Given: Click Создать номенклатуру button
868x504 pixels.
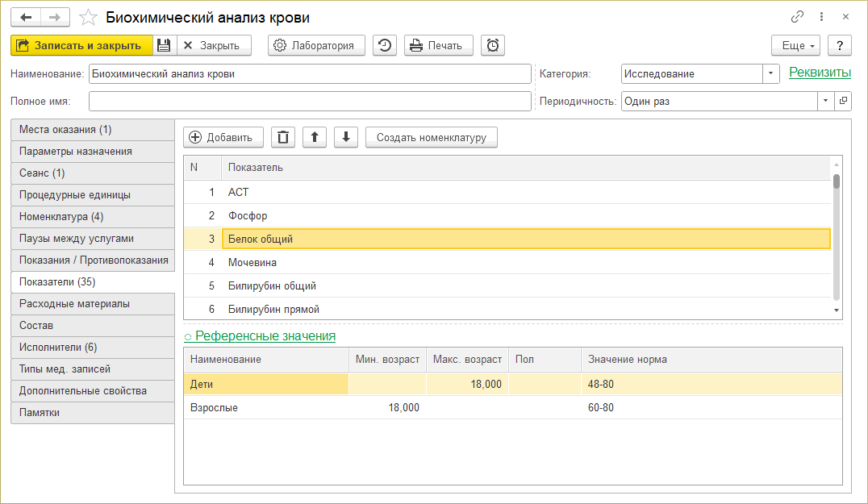Looking at the screenshot, I should coord(432,137).
